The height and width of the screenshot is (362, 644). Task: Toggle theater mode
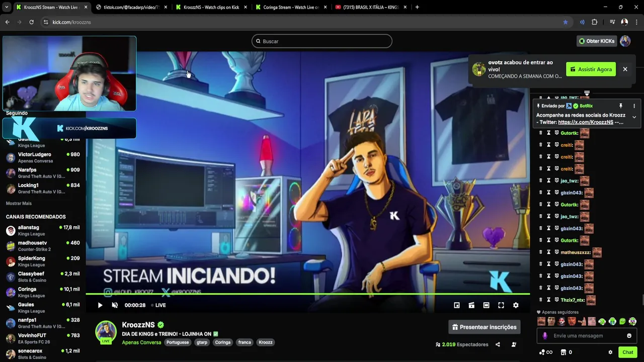486,305
